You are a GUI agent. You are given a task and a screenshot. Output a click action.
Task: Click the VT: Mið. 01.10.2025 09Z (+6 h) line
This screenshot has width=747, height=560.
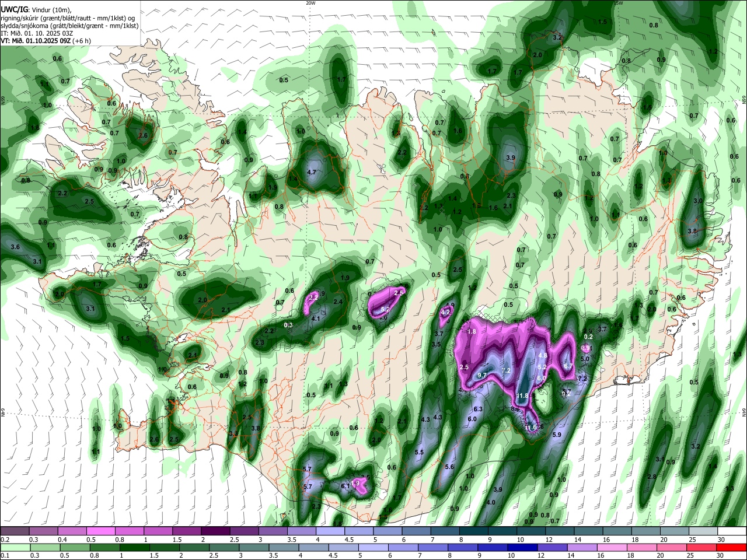pyautogui.click(x=46, y=41)
